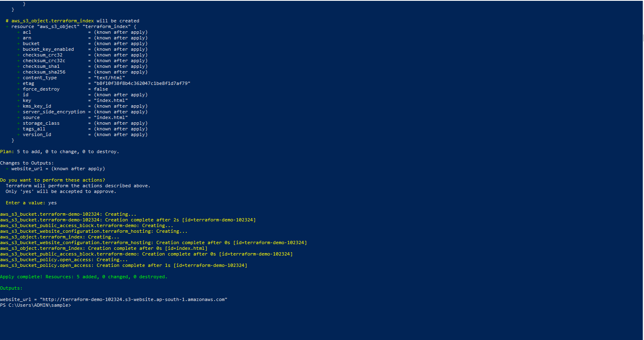Click the aws_s3_object 'Creation complete' [id=index.html] line
Viewport: 644px width, 340px height.
[104, 248]
